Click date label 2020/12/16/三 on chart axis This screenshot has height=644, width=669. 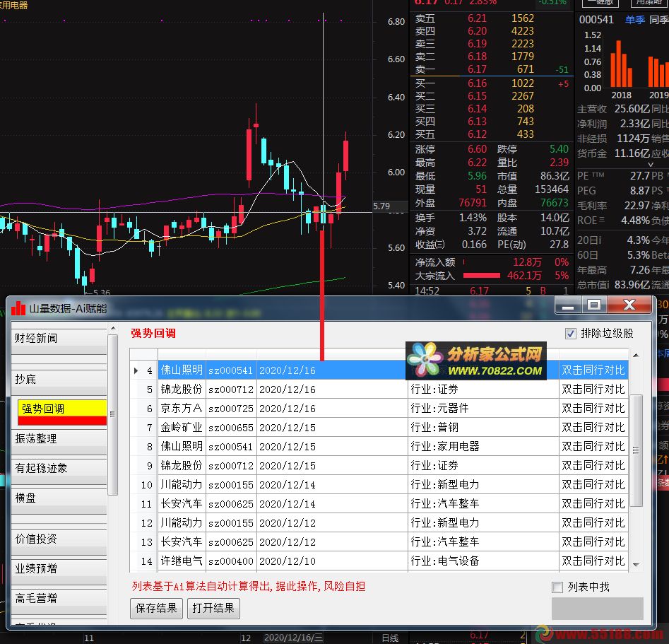tap(293, 638)
